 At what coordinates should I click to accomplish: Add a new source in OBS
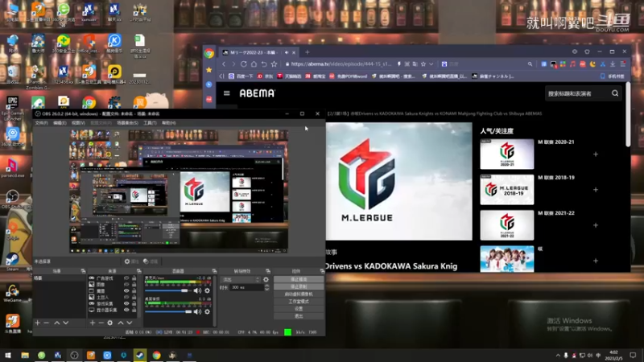click(93, 323)
